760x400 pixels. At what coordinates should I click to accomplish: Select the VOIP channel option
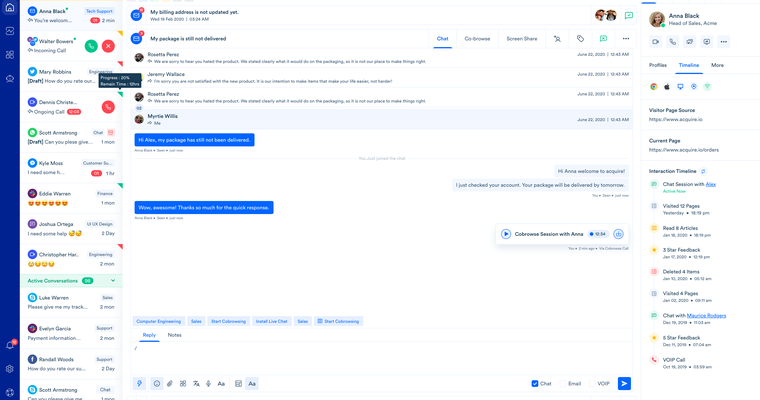[x=603, y=384]
